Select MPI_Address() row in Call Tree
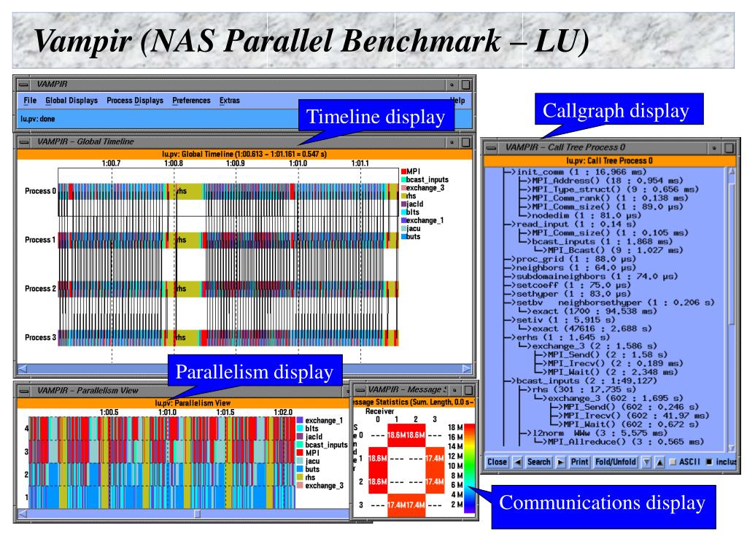 coord(608,181)
